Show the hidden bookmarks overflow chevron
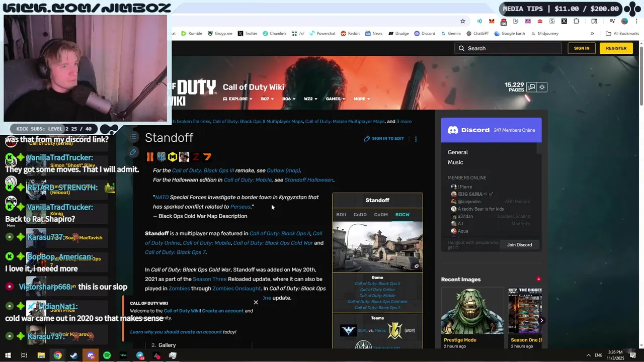Viewport: 644px width, 362px height. (x=592, y=34)
